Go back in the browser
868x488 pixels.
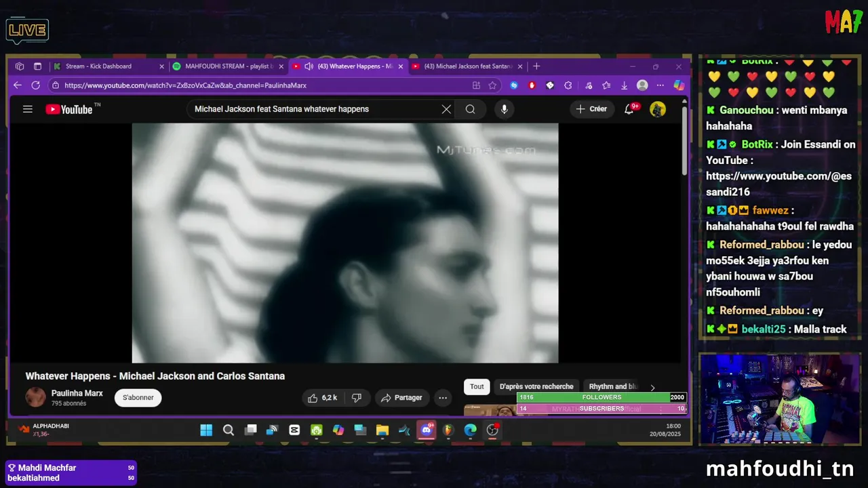pyautogui.click(x=18, y=85)
